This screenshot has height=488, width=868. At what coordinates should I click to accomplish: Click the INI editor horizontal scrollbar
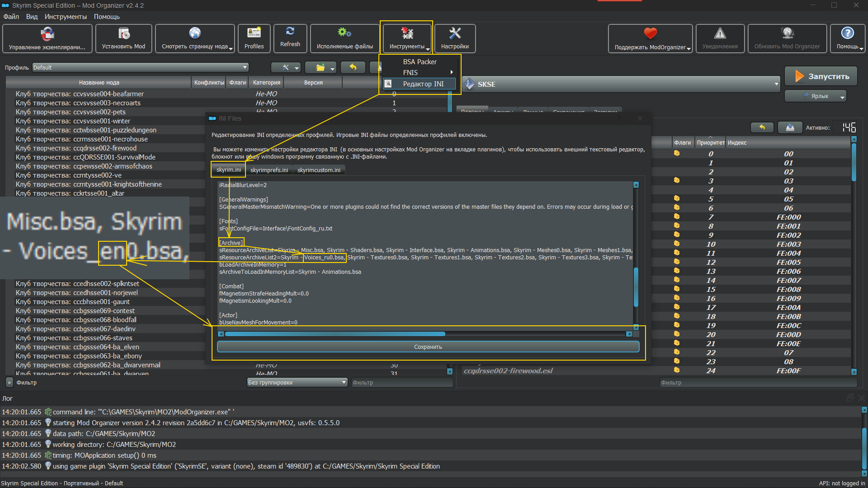coord(335,334)
